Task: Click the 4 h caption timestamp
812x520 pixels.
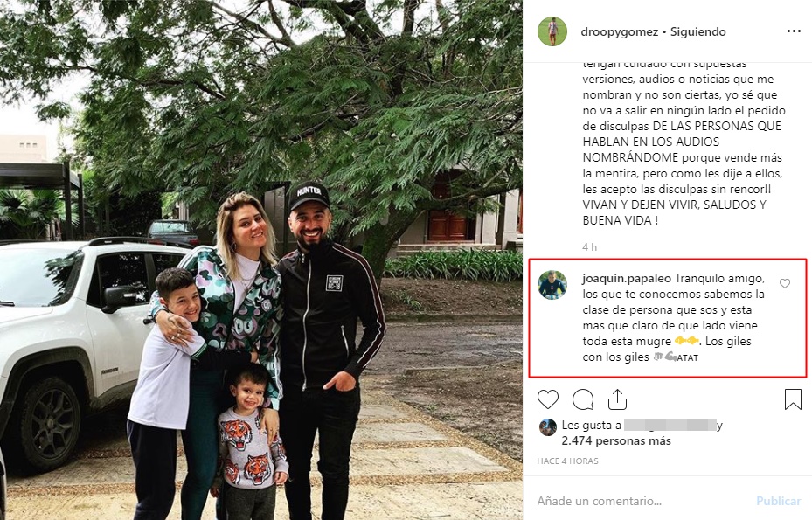Action: tap(590, 247)
